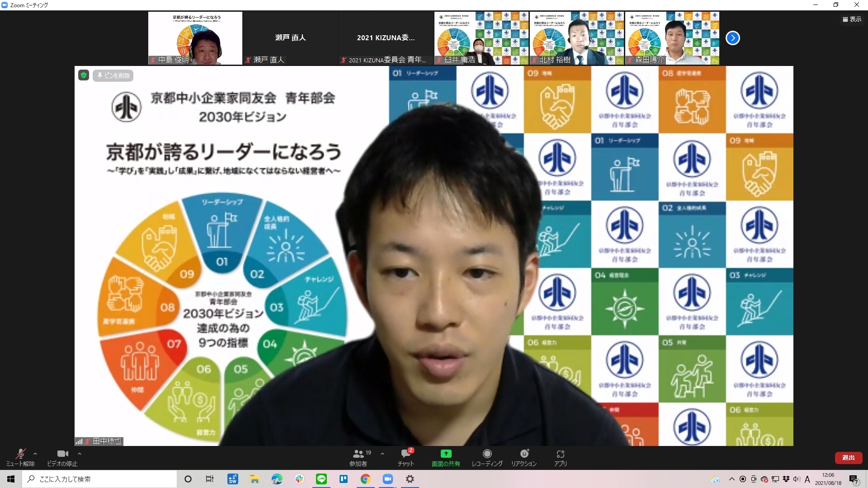
Task: Leave meeting with 退出 button
Action: pyautogui.click(x=848, y=458)
